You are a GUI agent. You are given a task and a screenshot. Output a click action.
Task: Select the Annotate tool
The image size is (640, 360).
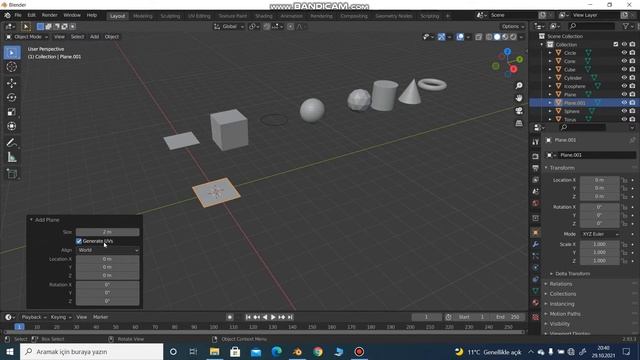click(x=12, y=143)
